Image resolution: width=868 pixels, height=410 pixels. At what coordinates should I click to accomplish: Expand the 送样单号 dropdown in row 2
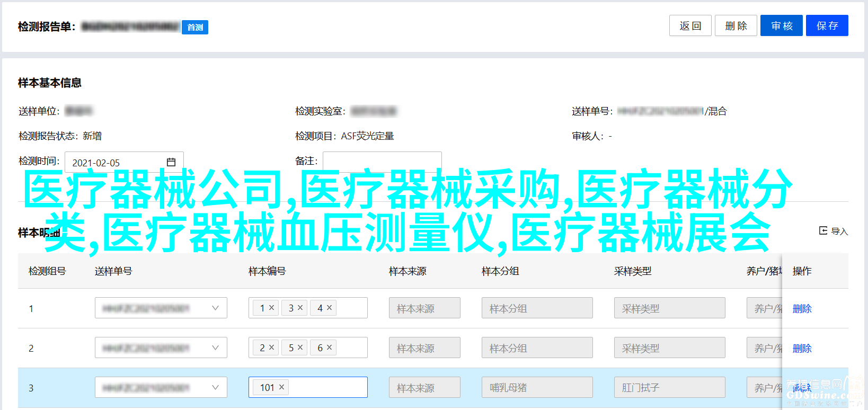[215, 347]
